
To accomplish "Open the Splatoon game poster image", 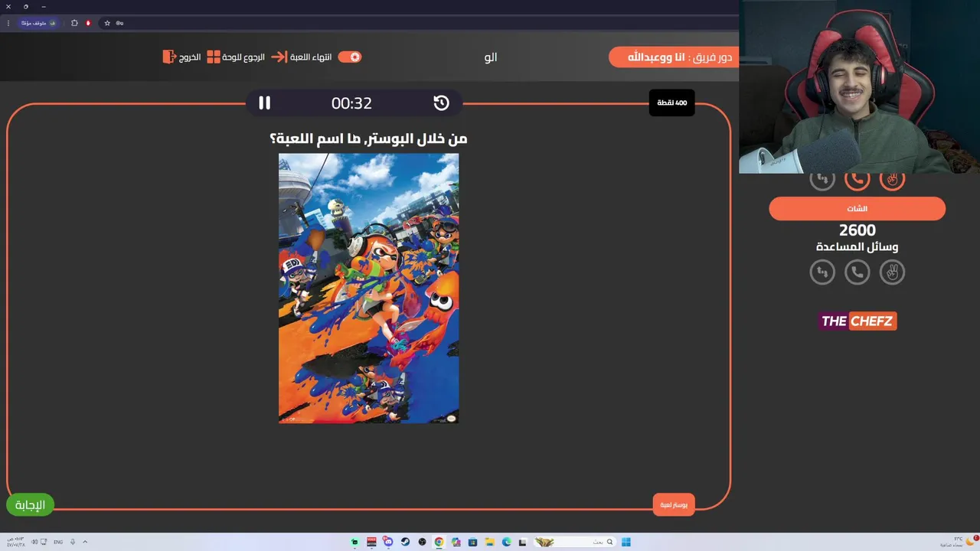I will pyautogui.click(x=368, y=288).
